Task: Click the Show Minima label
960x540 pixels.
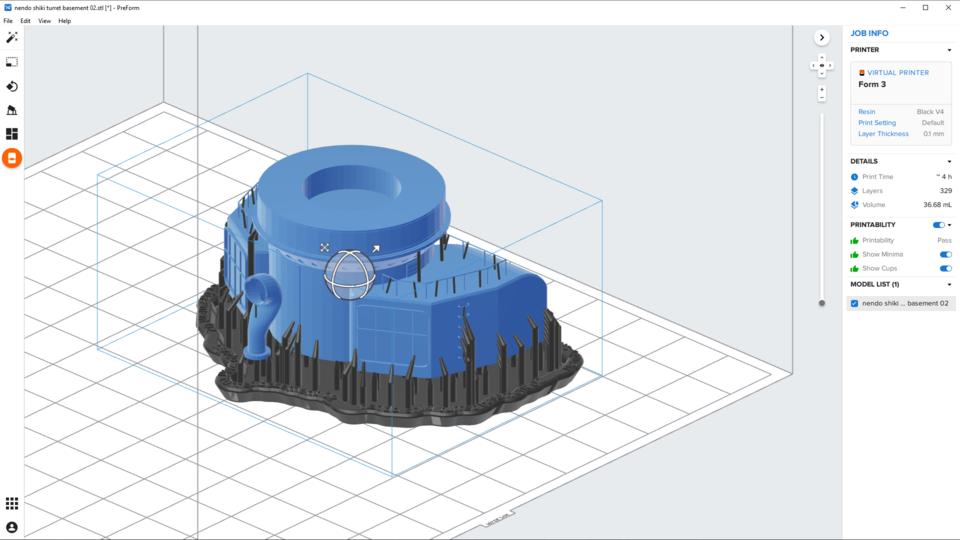Action: [x=882, y=255]
